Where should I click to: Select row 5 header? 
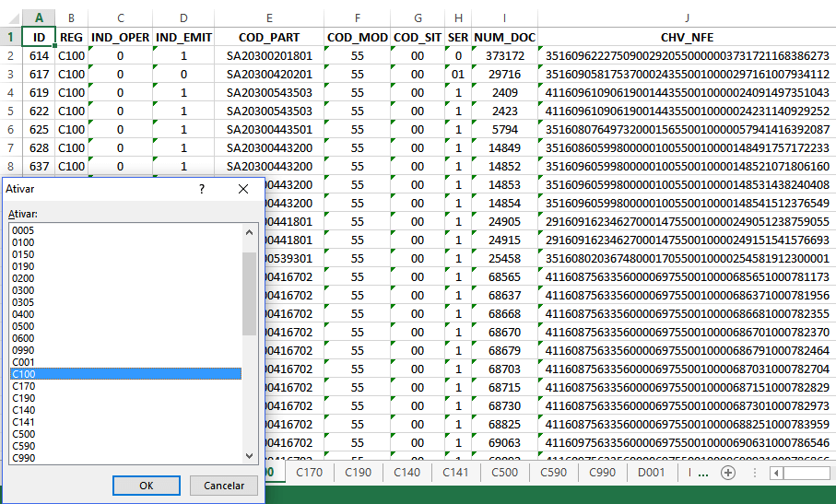click(10, 111)
